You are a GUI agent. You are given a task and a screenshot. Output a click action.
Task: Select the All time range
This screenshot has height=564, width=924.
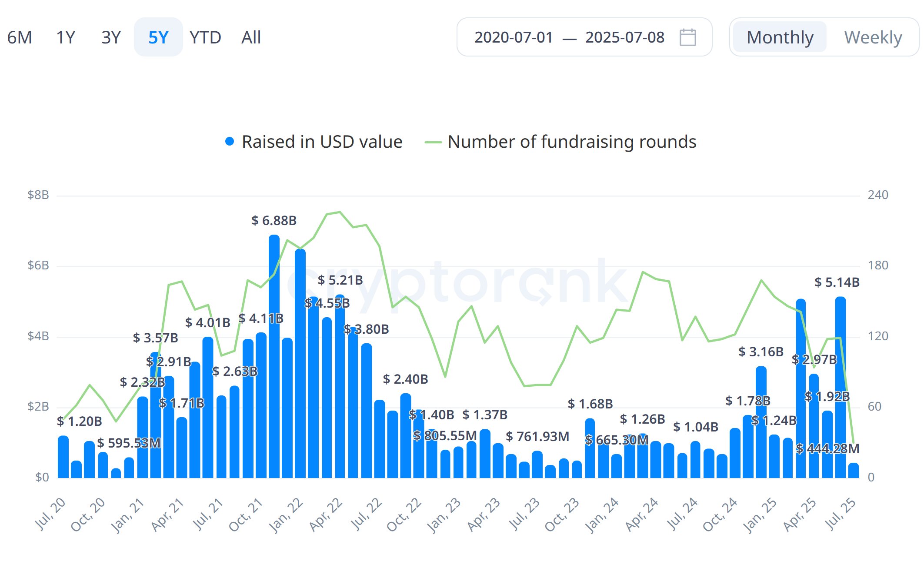tap(251, 37)
